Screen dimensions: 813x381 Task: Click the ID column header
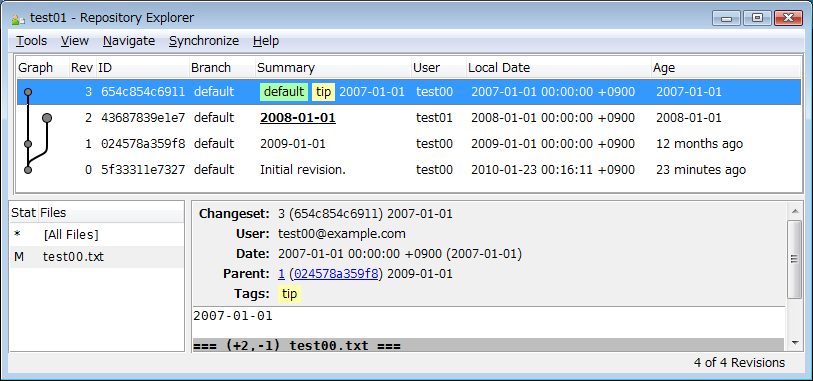(142, 68)
